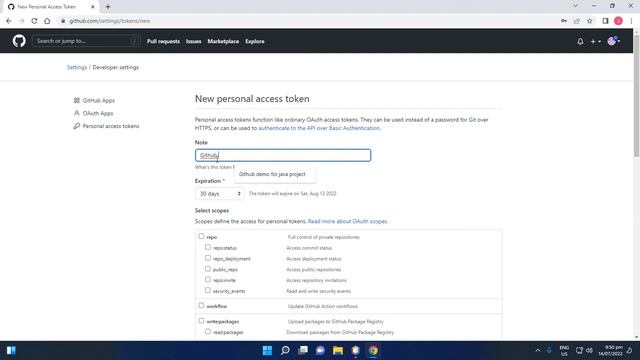Open the ENG US language switcher
The image size is (640, 360).
tap(564, 351)
